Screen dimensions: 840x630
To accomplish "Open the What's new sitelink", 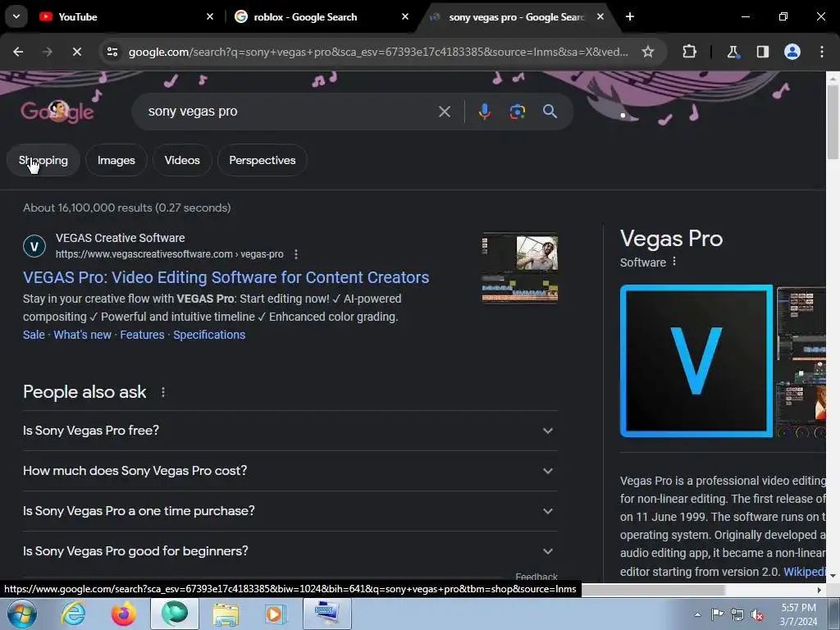I will [x=83, y=335].
